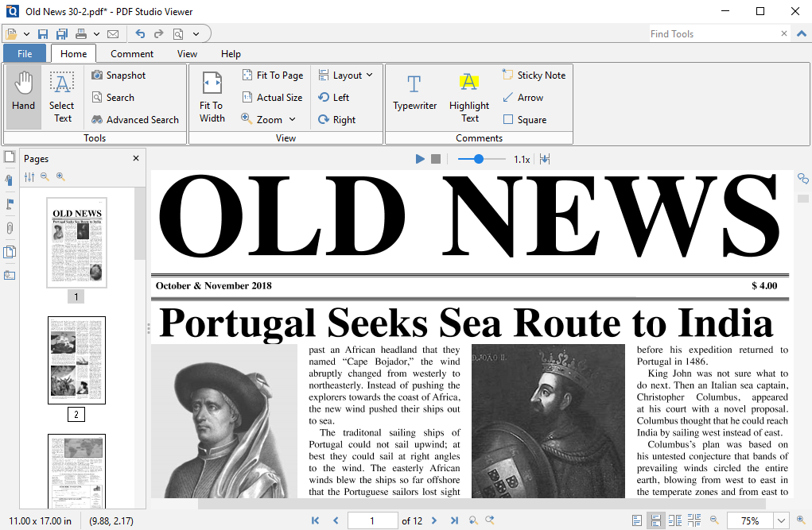Open the Bookmarks panel via the flag icon
Image resolution: width=812 pixels, height=530 pixels.
coord(9,204)
